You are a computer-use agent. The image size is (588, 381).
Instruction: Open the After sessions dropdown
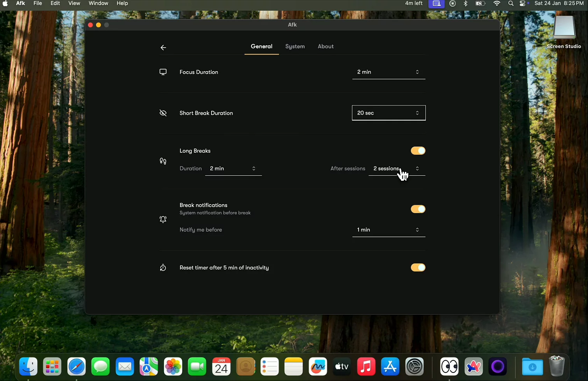pos(397,169)
